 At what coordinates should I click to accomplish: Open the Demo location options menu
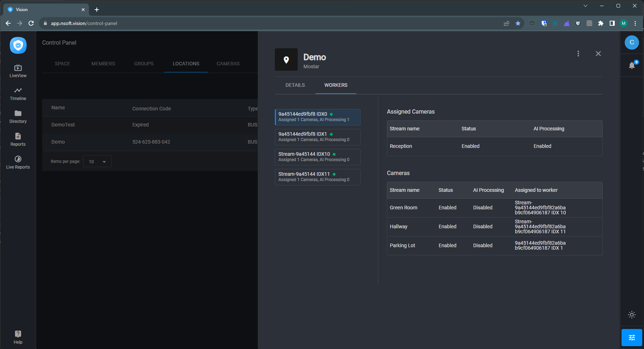578,54
